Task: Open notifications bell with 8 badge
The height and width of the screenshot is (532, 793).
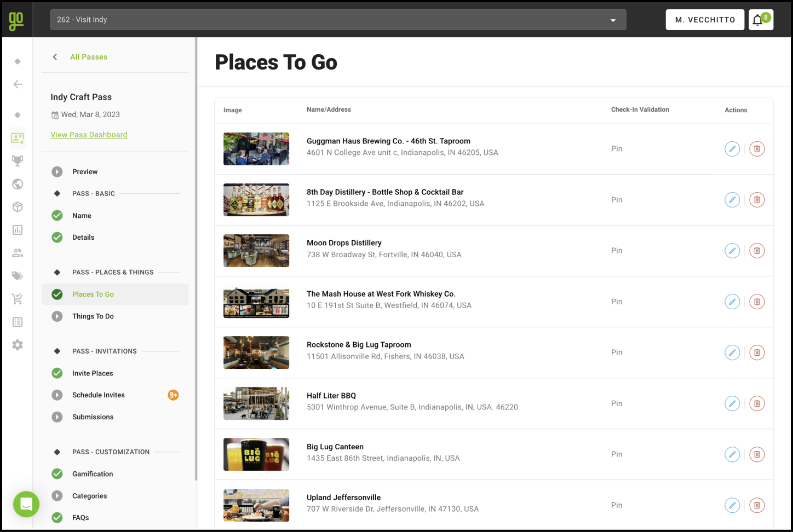Action: (761, 20)
